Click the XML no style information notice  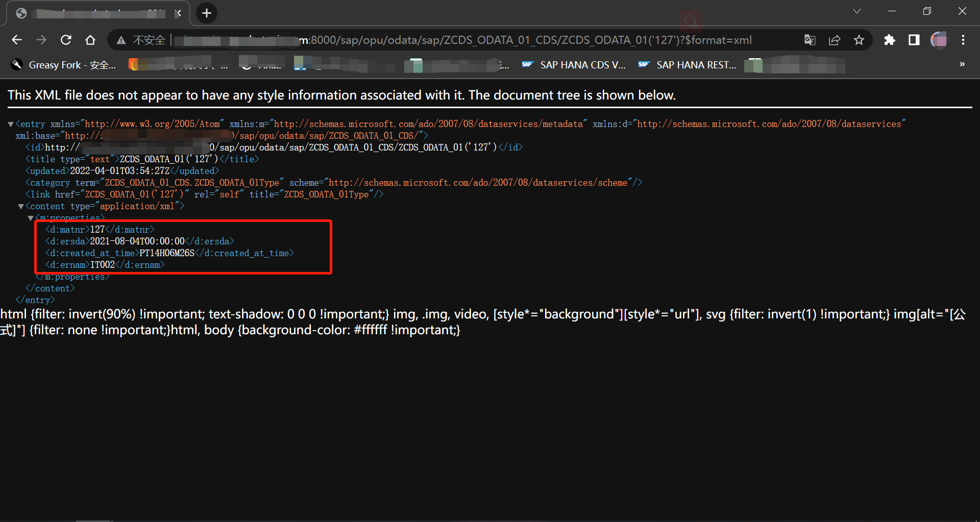click(x=341, y=95)
